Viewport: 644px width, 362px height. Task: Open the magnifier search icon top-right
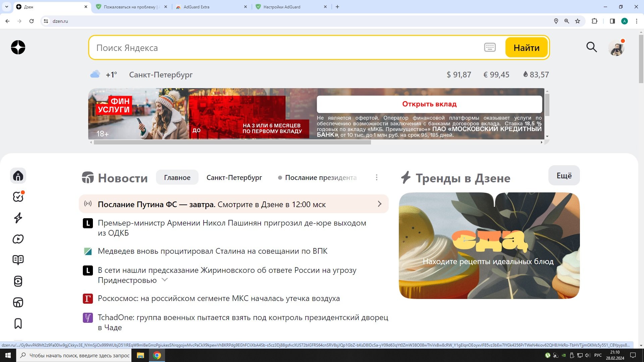point(592,47)
